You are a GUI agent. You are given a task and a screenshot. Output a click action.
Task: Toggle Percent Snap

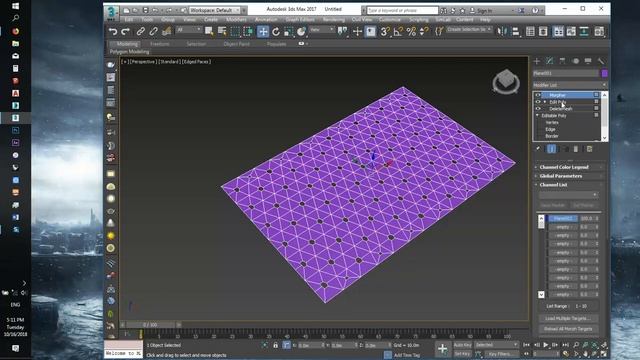(x=411, y=31)
